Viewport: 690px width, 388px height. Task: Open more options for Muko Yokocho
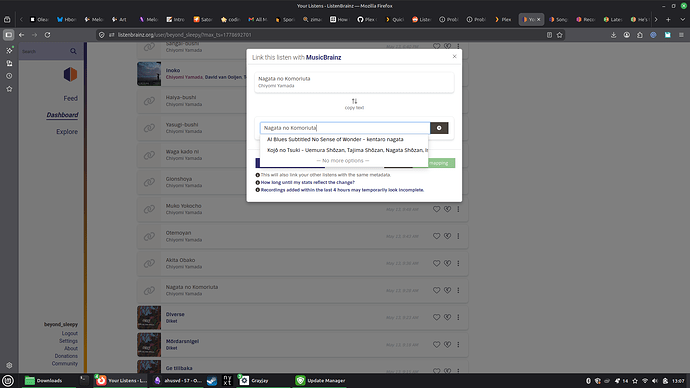pos(458,209)
